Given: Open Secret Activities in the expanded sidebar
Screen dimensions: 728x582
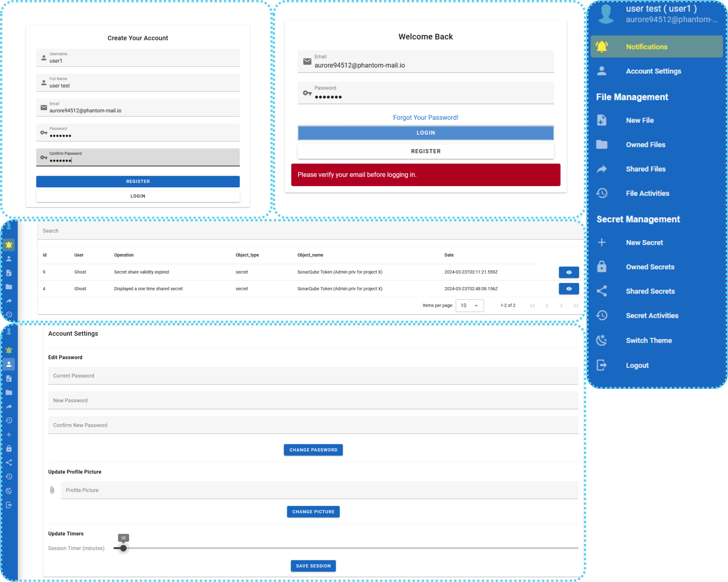Looking at the screenshot, I should point(656,316).
